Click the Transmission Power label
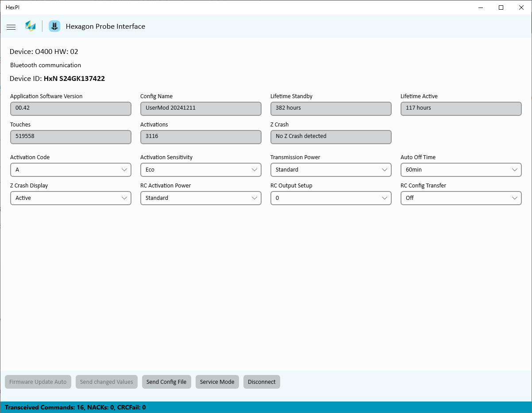 (295, 157)
